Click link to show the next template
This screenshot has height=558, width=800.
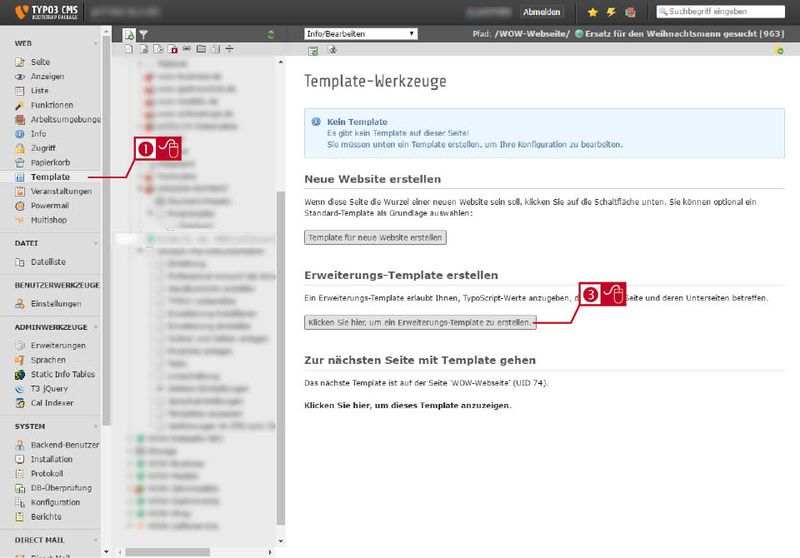click(408, 405)
